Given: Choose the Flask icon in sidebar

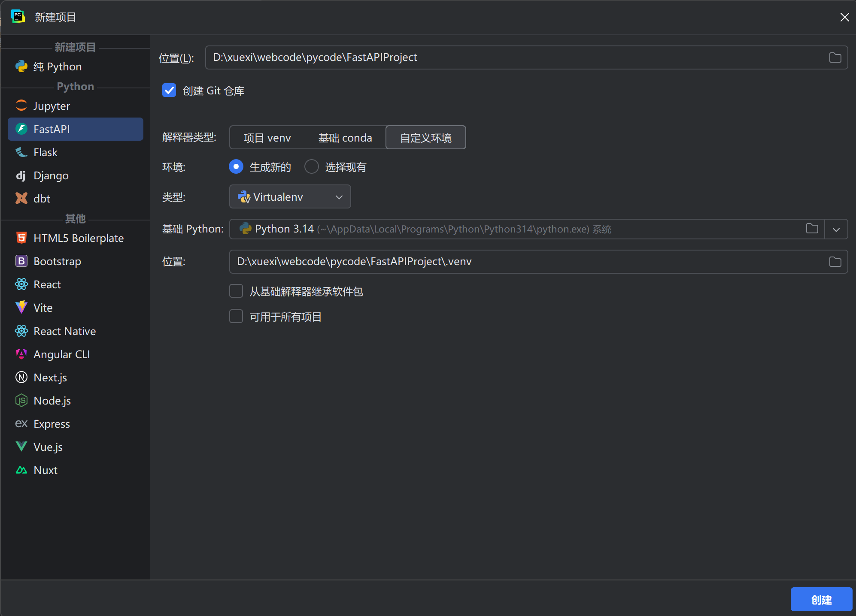Looking at the screenshot, I should [21, 152].
